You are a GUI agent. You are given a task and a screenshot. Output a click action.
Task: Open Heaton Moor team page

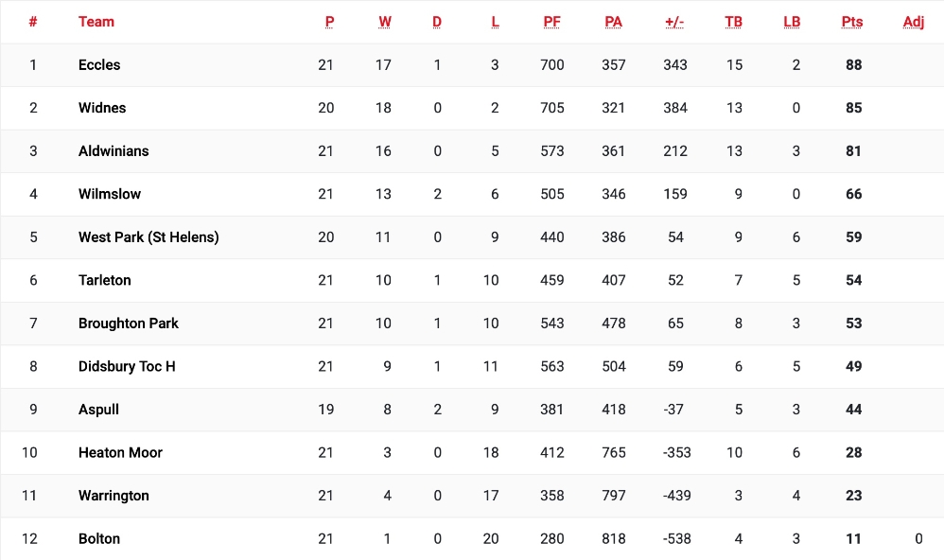120,452
